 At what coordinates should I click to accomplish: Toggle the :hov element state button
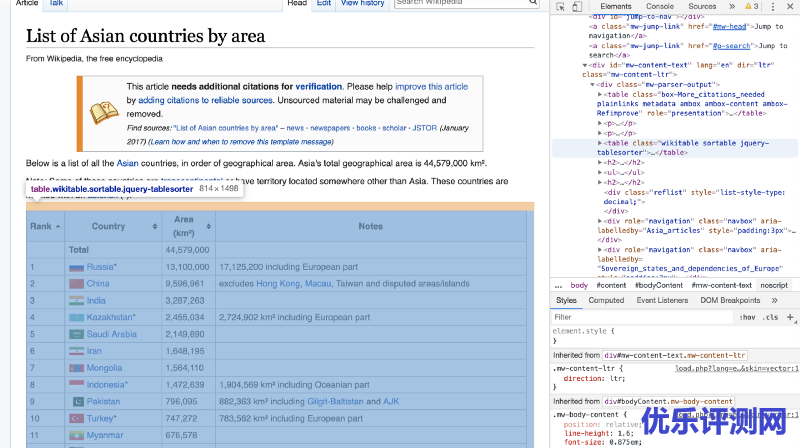747,317
